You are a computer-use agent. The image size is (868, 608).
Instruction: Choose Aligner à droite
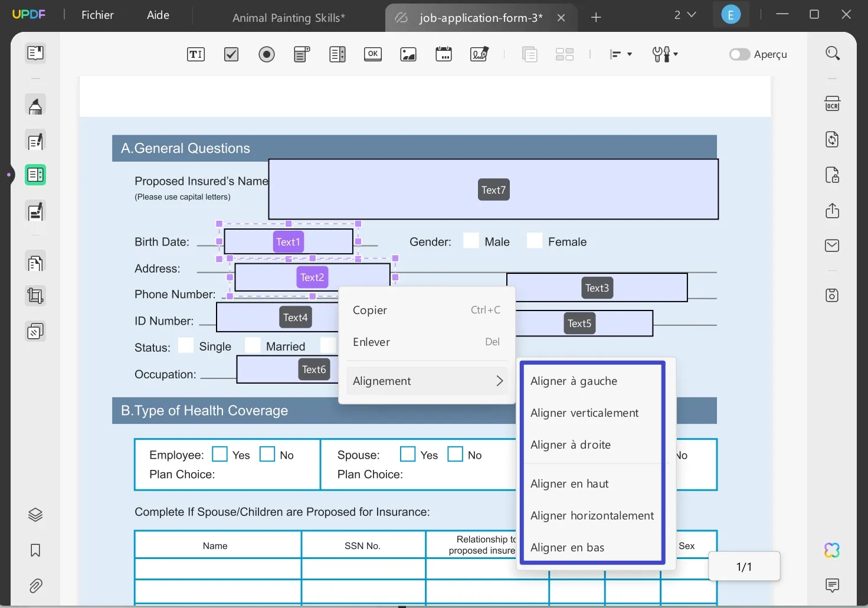(x=592, y=445)
